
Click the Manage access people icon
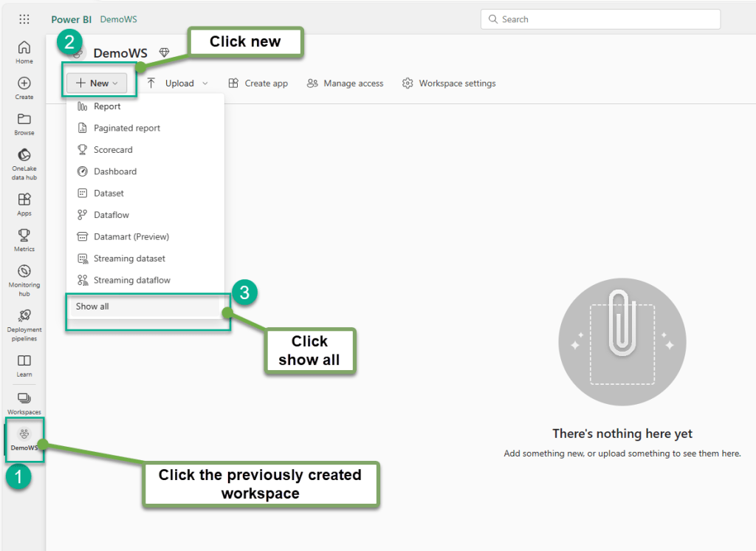point(312,83)
